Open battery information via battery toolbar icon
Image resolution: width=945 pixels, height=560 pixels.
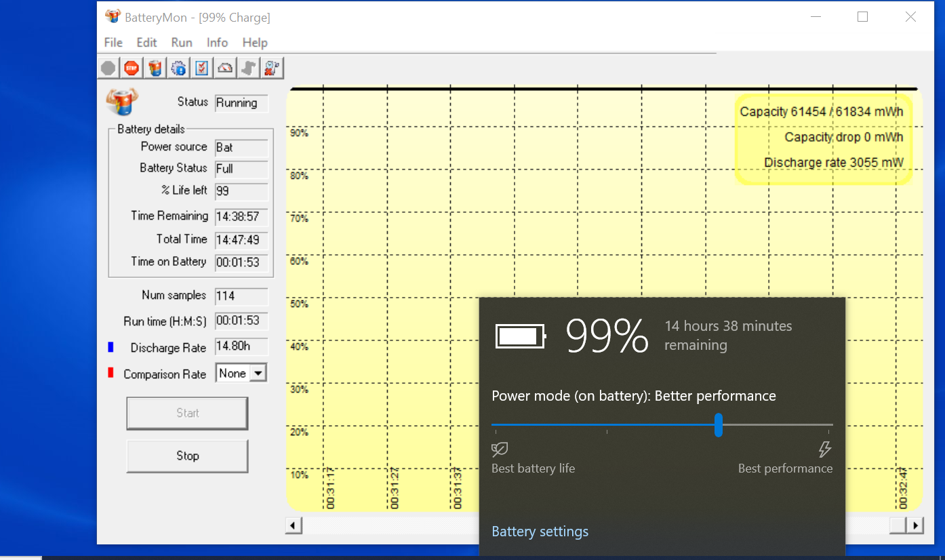point(155,68)
